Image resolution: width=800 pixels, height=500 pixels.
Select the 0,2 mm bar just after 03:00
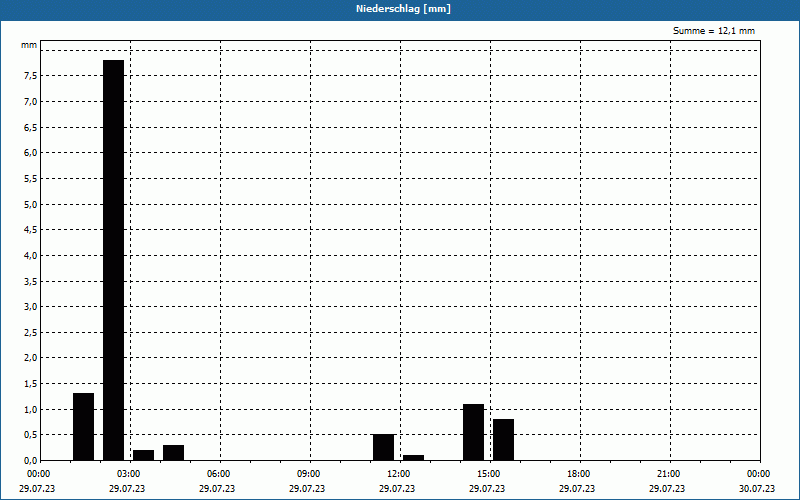coord(143,455)
